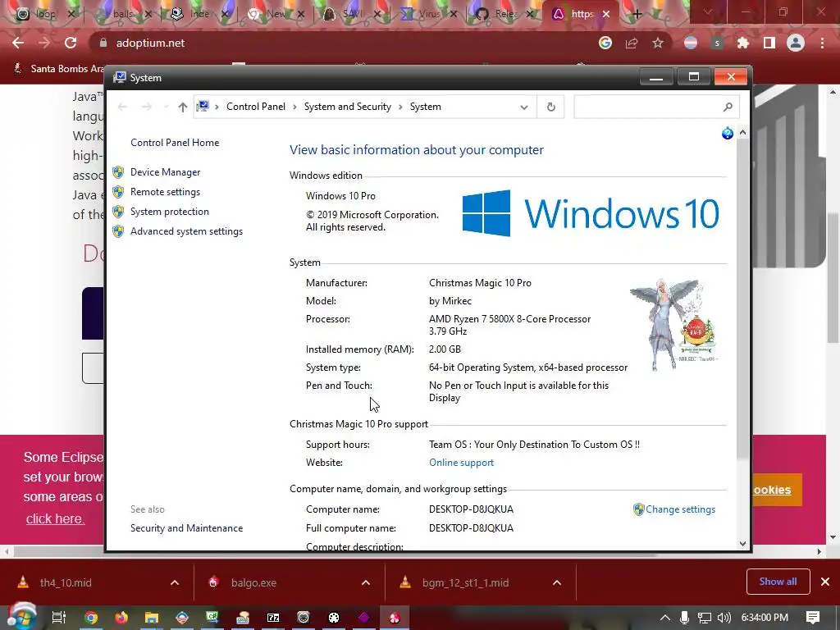This screenshot has height=630, width=840.
Task: Click Back arrow in System window
Action: pos(123,107)
